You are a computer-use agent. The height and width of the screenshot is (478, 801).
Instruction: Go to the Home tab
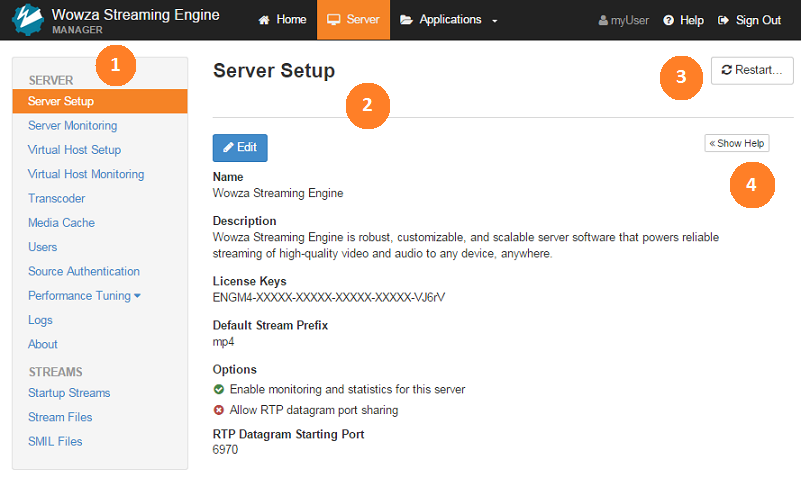[x=282, y=20]
